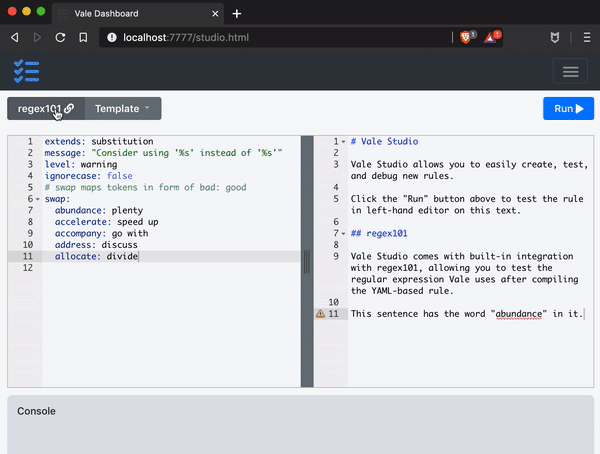The image size is (600, 454).
Task: Reload the page
Action: tap(60, 38)
